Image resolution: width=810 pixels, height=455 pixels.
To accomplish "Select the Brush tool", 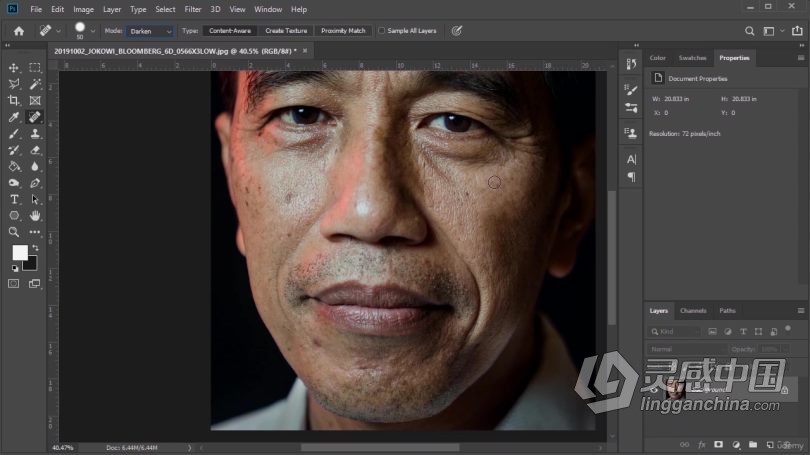I will click(x=14, y=134).
